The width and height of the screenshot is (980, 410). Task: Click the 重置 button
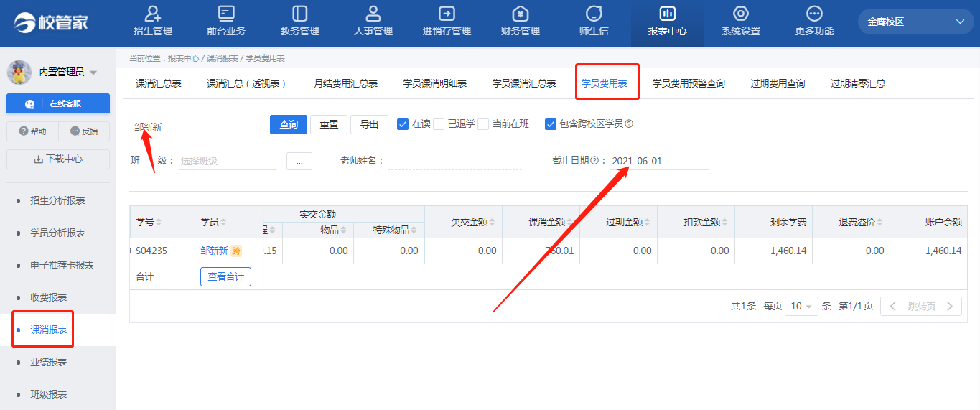click(329, 124)
